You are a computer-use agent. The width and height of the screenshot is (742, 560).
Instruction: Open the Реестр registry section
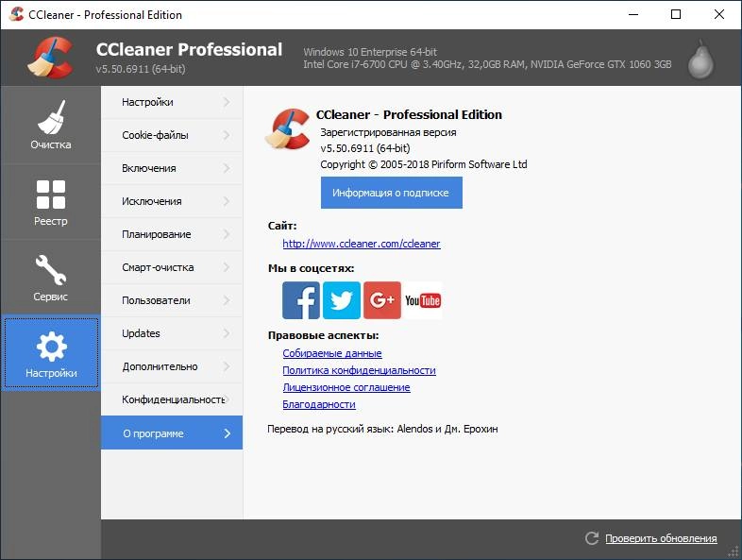pos(51,202)
